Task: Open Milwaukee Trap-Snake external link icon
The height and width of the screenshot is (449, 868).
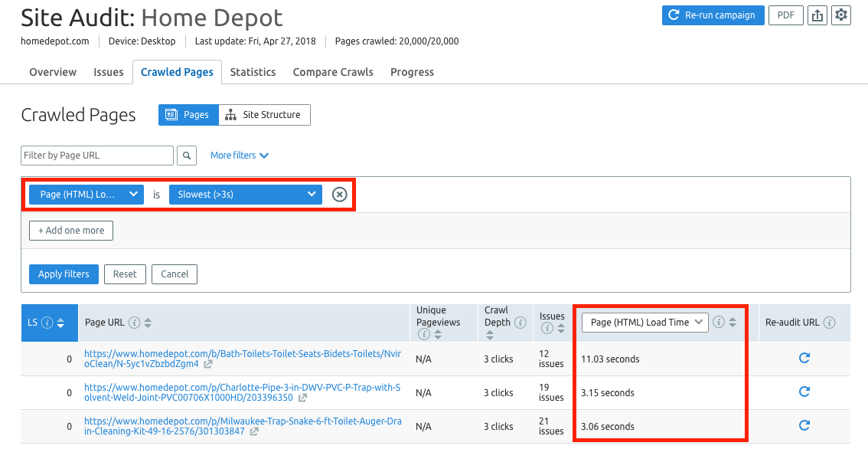Action: [254, 431]
